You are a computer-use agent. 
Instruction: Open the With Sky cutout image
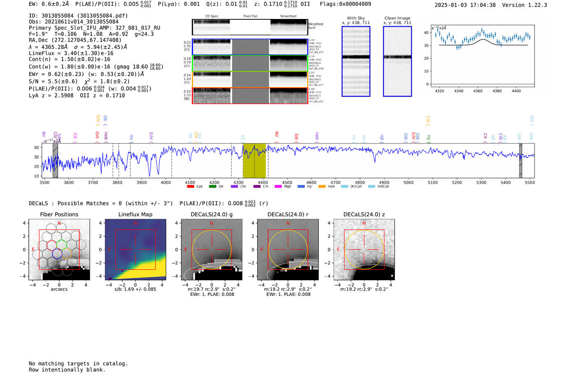[356, 61]
